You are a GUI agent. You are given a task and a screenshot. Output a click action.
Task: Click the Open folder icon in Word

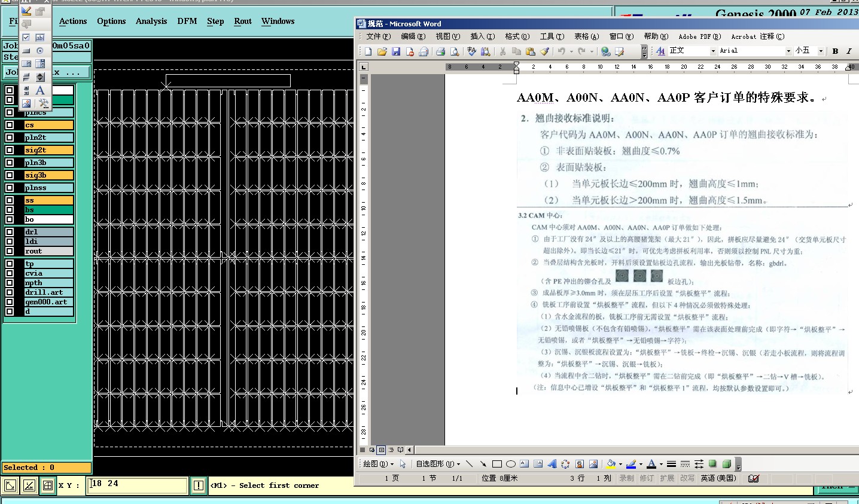(382, 51)
